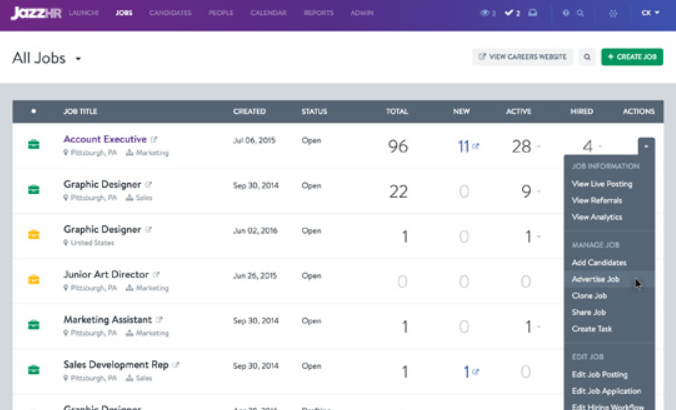676x410 pixels.
Task: Click green briefcase for Marketing Assistant
Action: (x=34, y=325)
